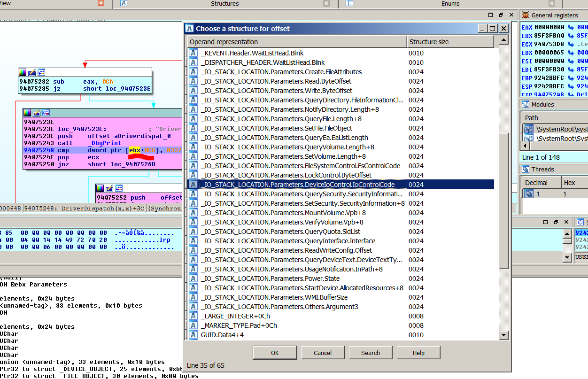588x379 pixels.
Task: Click the structure icon beside GUID.Data4+4
Action: pyautogui.click(x=193, y=335)
